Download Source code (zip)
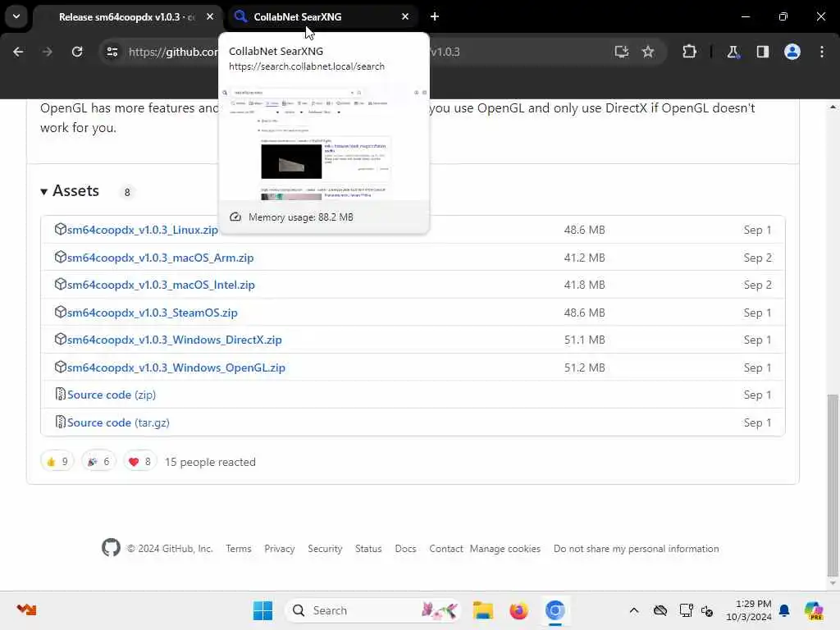This screenshot has width=840, height=630. (112, 395)
